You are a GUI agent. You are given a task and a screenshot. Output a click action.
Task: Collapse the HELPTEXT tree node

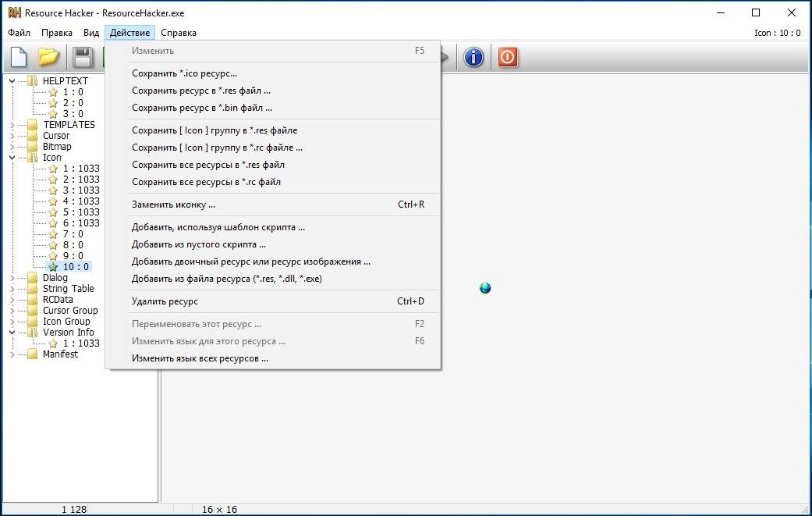pos(12,81)
